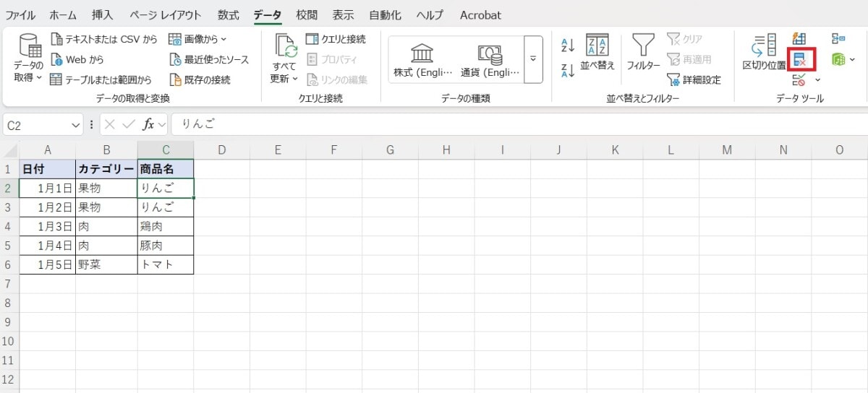Open the データの取得 dropdown

tap(29, 78)
